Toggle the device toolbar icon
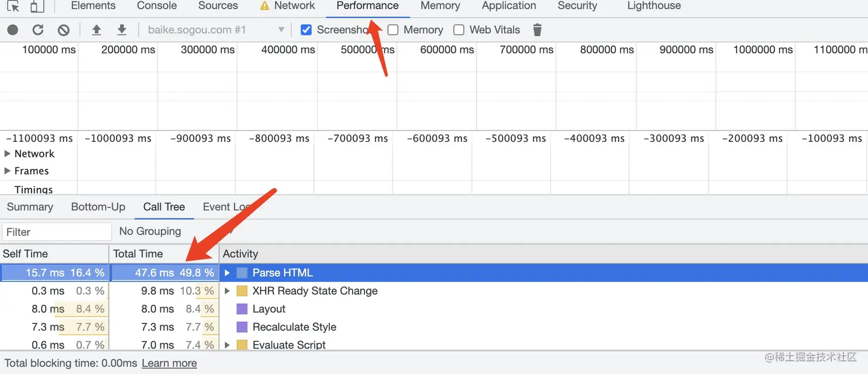Image resolution: width=868 pixels, height=374 pixels. (37, 6)
